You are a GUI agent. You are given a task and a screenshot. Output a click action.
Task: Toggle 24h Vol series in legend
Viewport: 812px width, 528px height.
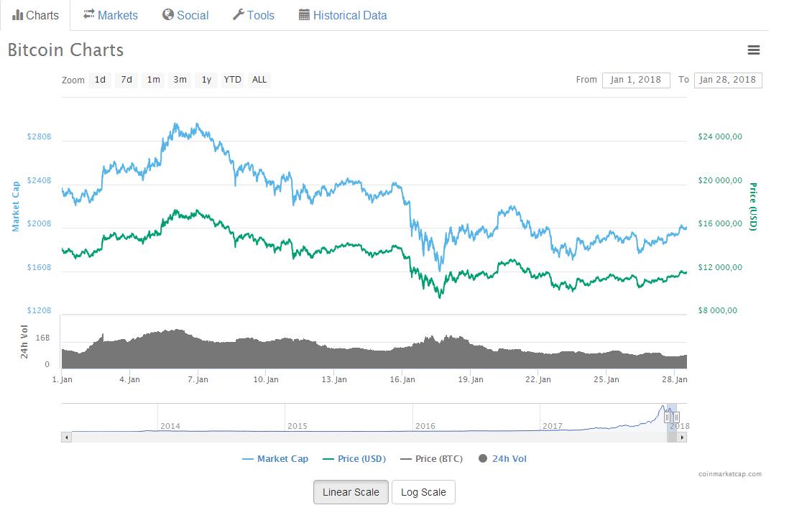tap(502, 458)
